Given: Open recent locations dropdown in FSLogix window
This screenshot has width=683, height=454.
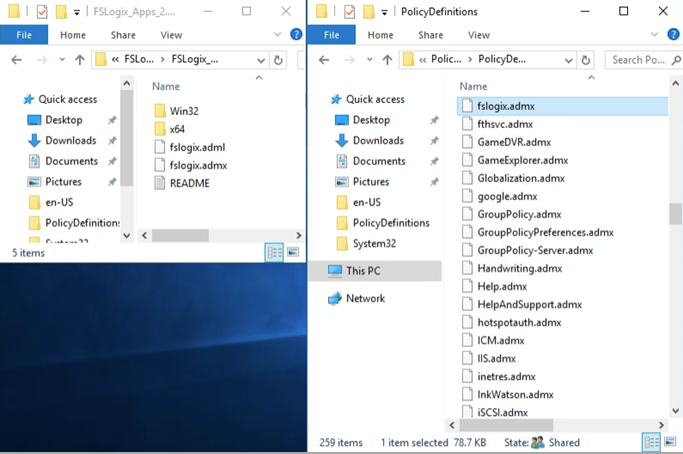Looking at the screenshot, I should (61, 60).
